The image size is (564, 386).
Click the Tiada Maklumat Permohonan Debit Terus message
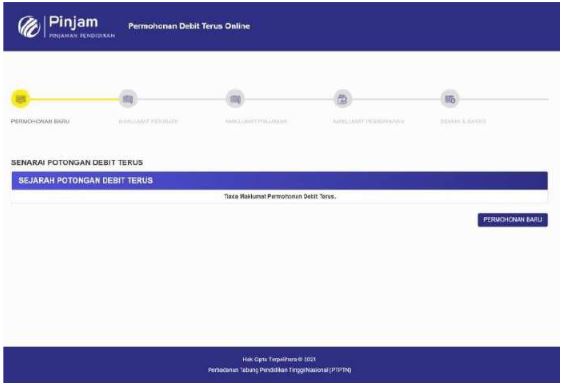click(x=280, y=196)
